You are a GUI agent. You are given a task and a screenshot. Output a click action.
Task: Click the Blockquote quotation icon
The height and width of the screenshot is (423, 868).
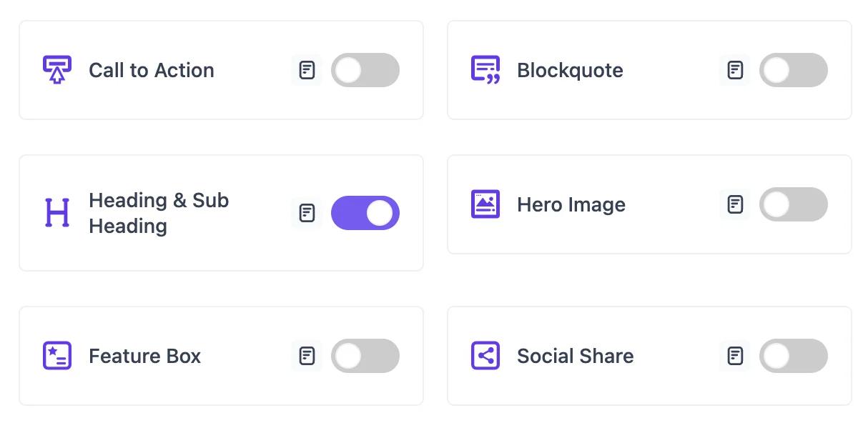pos(485,69)
